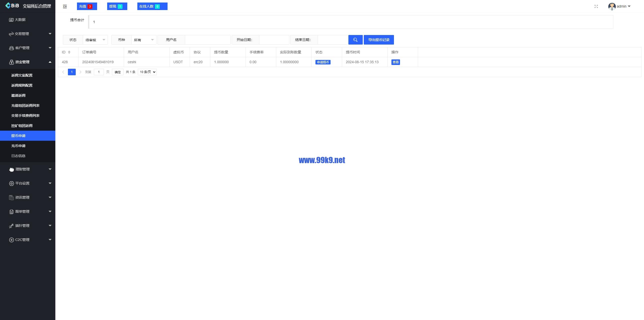Focus the 开始日期 date input
644x320 pixels.
[274, 40]
